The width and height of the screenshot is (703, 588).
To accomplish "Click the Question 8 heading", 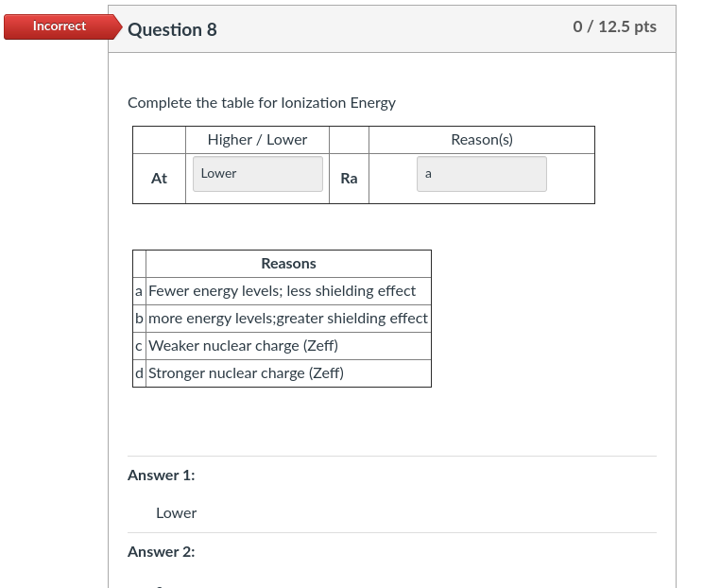I will click(172, 29).
